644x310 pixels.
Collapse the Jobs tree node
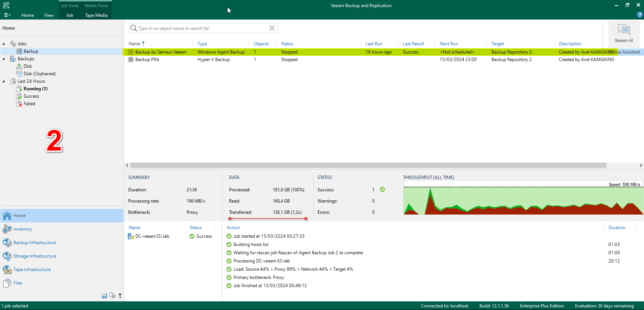pos(4,44)
